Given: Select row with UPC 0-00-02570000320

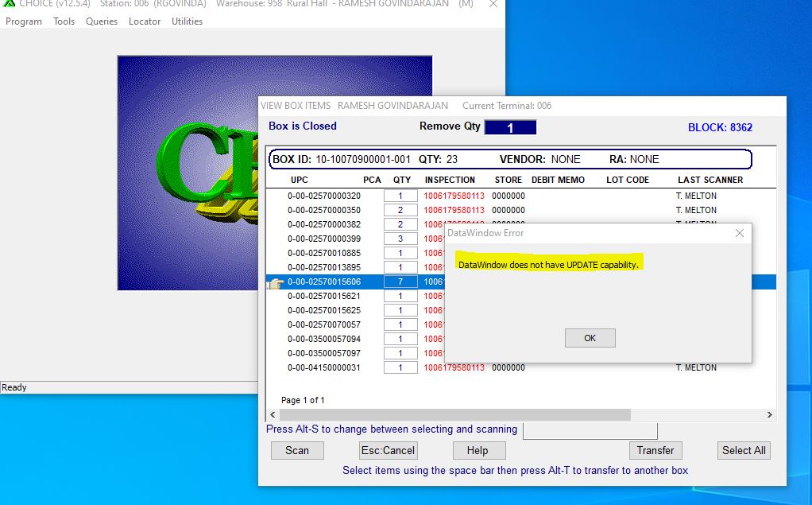Looking at the screenshot, I should pyautogui.click(x=324, y=196).
